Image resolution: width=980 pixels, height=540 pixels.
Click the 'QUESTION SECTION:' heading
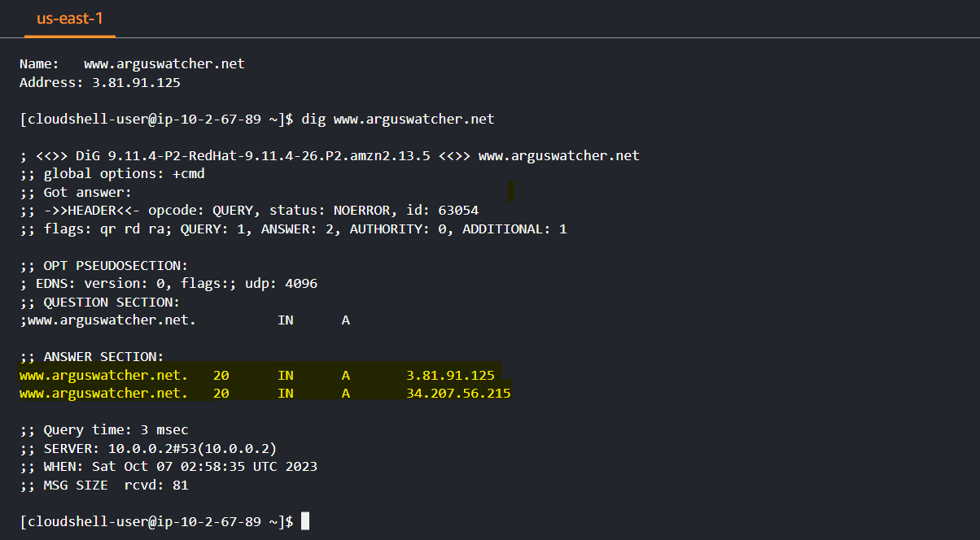[99, 303]
